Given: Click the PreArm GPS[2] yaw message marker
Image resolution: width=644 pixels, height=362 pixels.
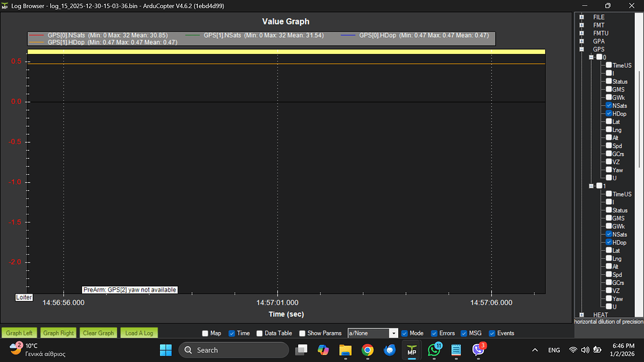Looking at the screenshot, I should pos(130,290).
